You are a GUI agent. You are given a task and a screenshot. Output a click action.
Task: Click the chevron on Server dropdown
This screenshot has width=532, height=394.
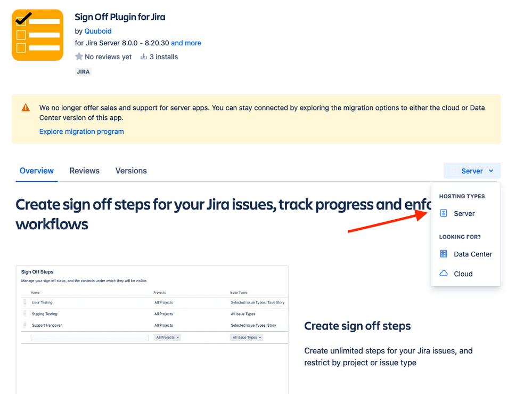point(491,171)
